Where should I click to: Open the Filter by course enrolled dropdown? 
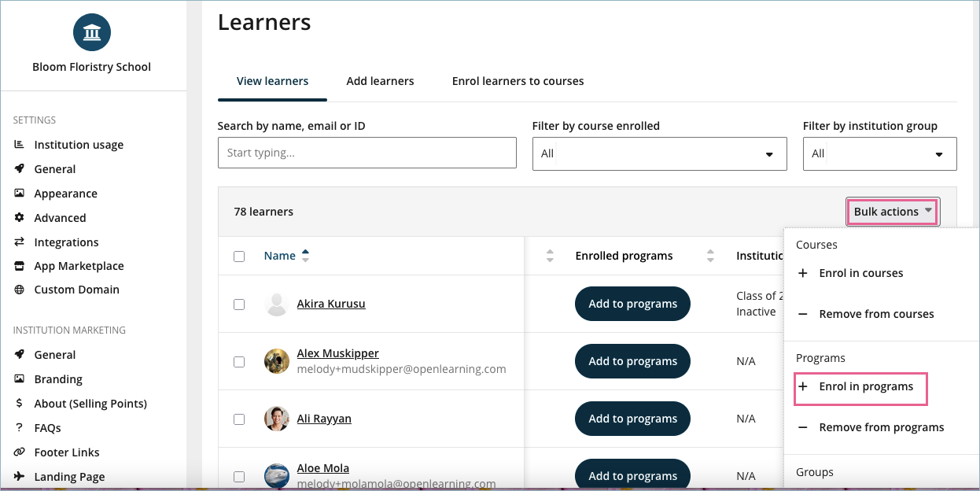pos(659,153)
